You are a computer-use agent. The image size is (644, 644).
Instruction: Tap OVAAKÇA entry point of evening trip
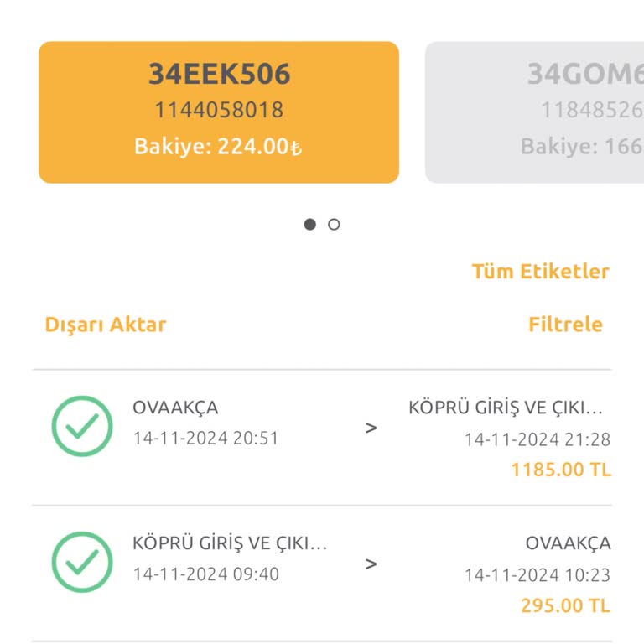[175, 408]
